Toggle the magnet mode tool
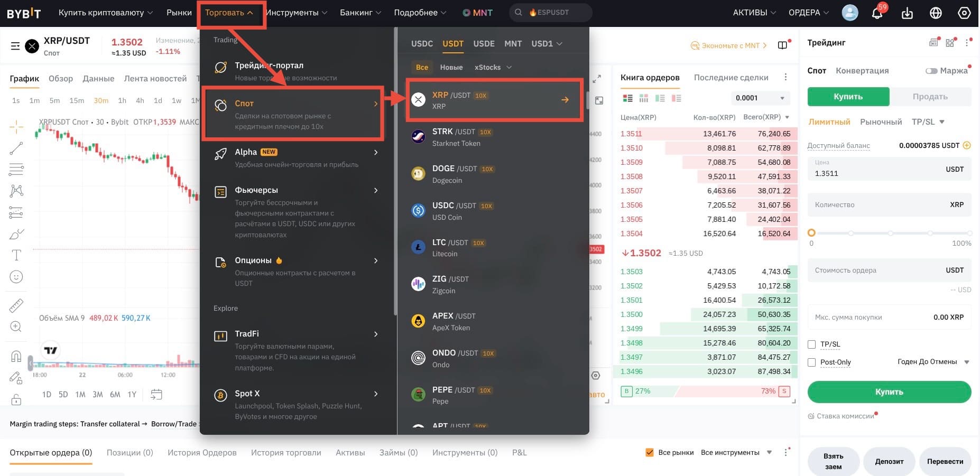Image resolution: width=980 pixels, height=476 pixels. pyautogui.click(x=16, y=356)
